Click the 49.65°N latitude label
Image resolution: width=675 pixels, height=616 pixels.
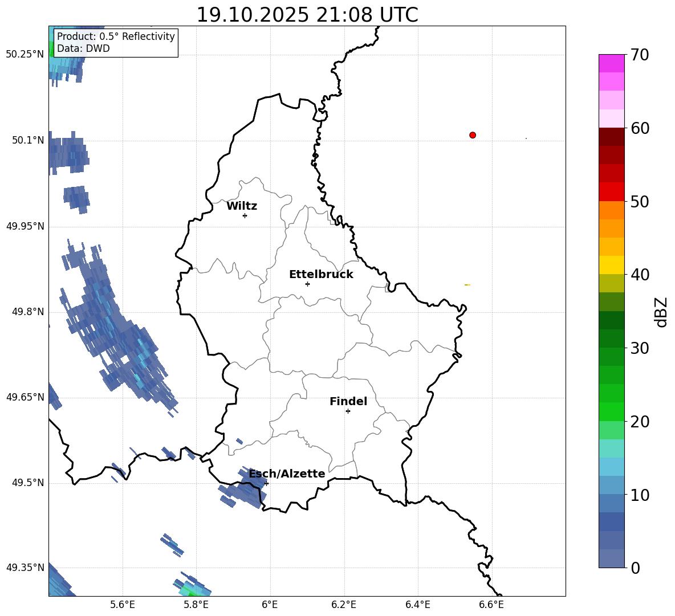(x=25, y=397)
